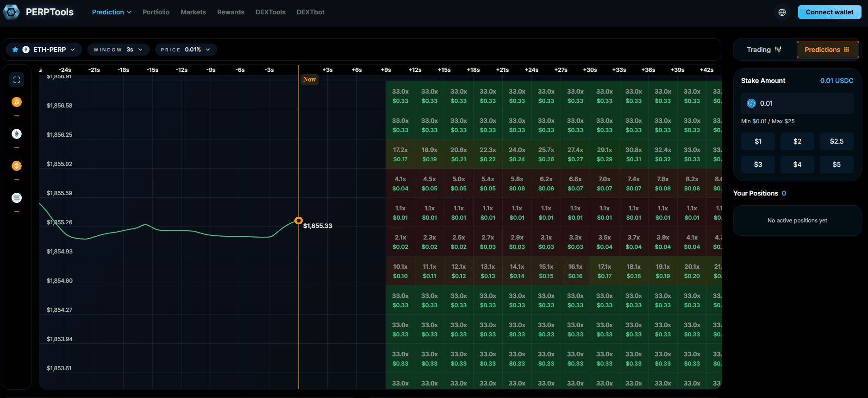Switch to Predictions mode
This screenshot has width=868, height=398.
tap(827, 50)
